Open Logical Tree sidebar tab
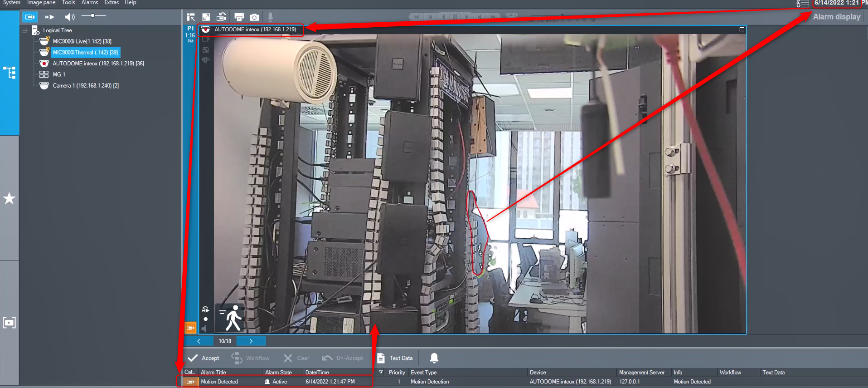 pyautogui.click(x=10, y=73)
